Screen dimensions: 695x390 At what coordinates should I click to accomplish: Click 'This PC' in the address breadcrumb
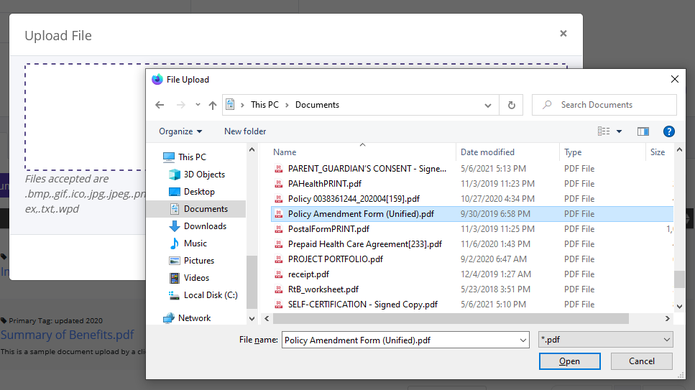pyautogui.click(x=265, y=105)
